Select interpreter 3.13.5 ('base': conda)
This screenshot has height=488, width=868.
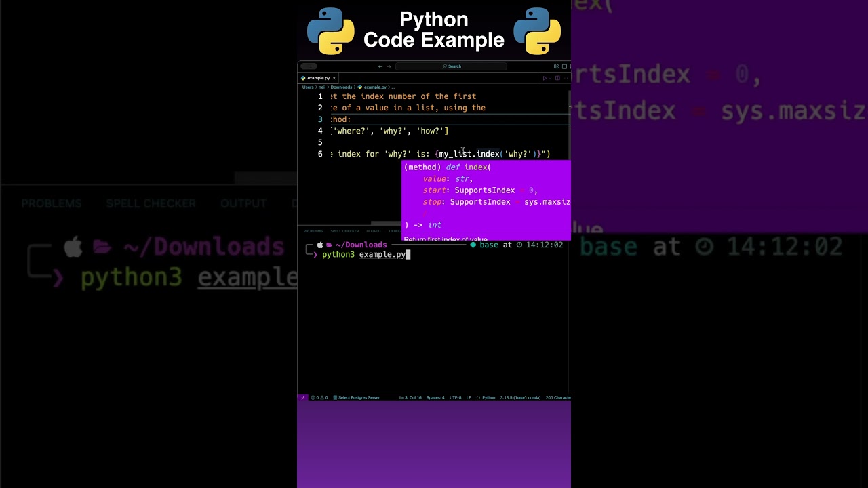coord(520,397)
